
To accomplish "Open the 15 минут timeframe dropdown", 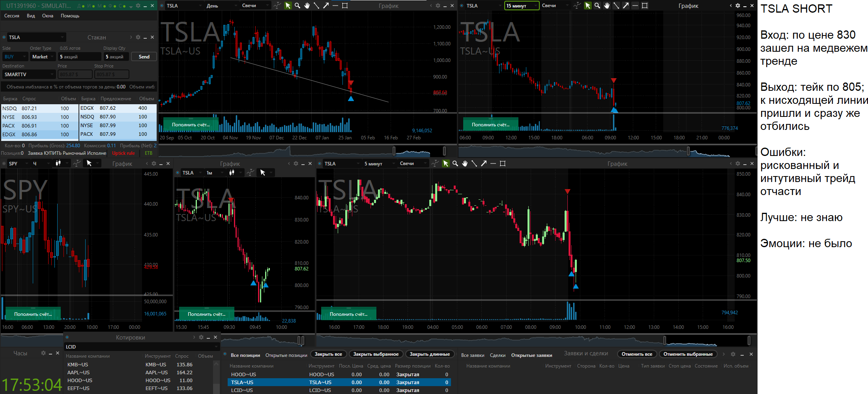I will 522,6.
